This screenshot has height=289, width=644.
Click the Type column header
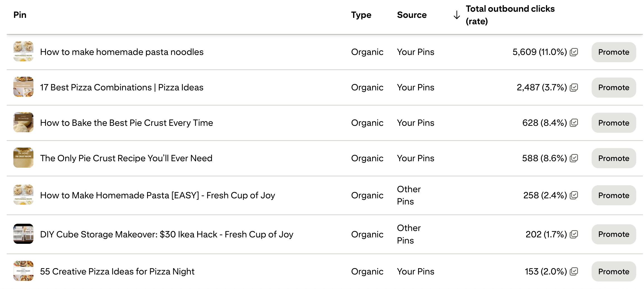click(x=361, y=15)
